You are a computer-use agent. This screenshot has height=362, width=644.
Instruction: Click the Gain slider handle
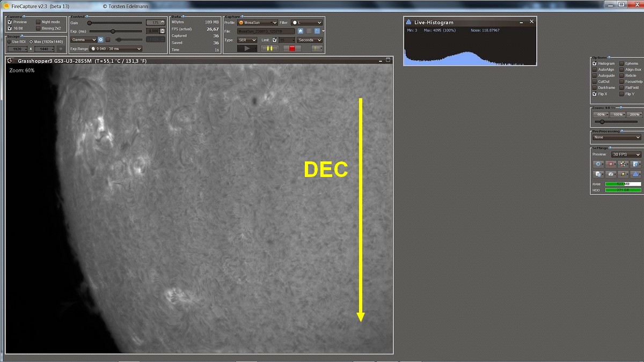[x=89, y=23]
